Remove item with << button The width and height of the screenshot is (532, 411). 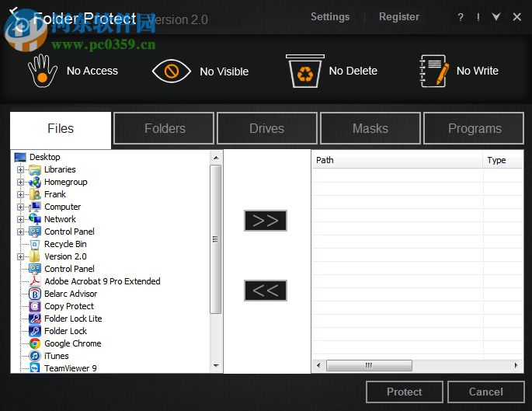pyautogui.click(x=266, y=291)
